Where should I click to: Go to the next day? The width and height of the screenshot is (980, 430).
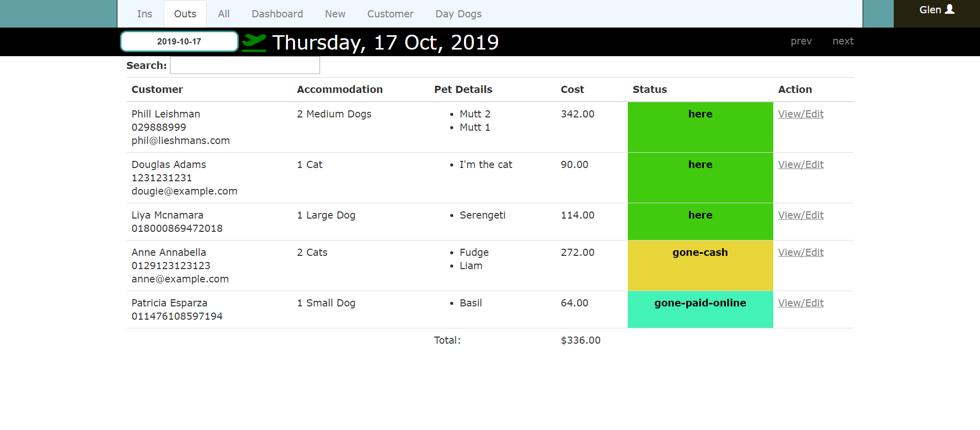point(843,41)
